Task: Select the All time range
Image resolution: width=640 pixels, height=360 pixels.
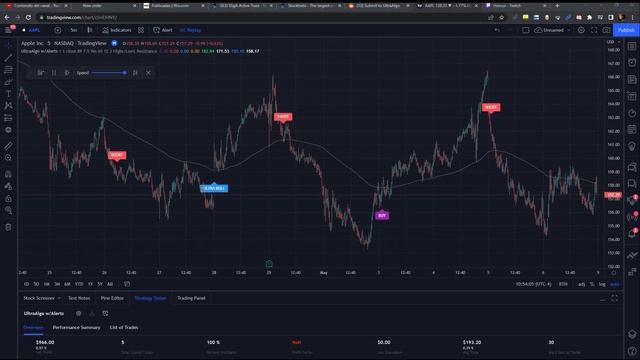Action: tap(110, 284)
